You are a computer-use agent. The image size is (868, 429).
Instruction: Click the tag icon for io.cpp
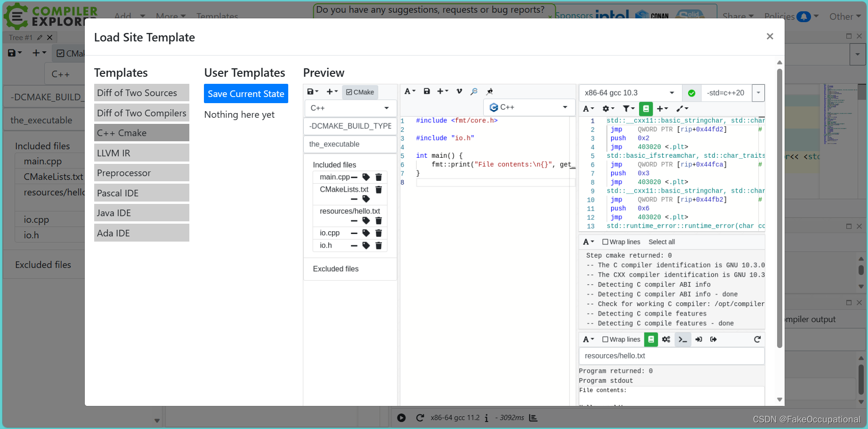click(366, 233)
